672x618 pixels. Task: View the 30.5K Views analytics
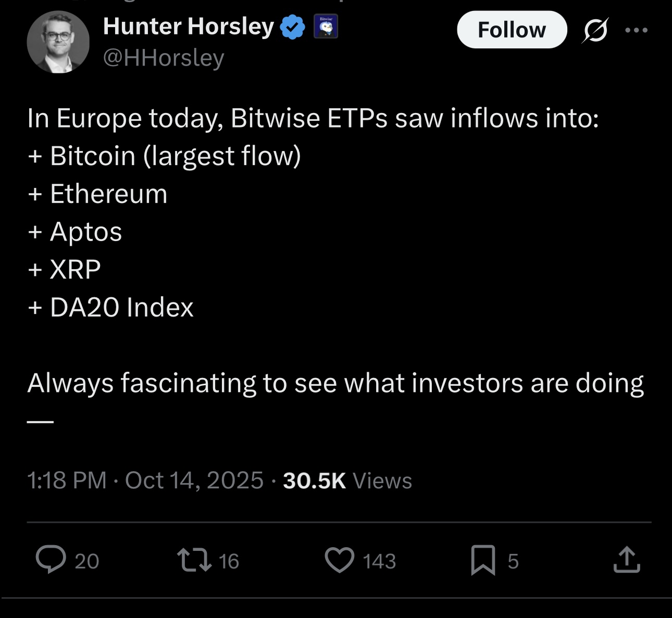(347, 481)
